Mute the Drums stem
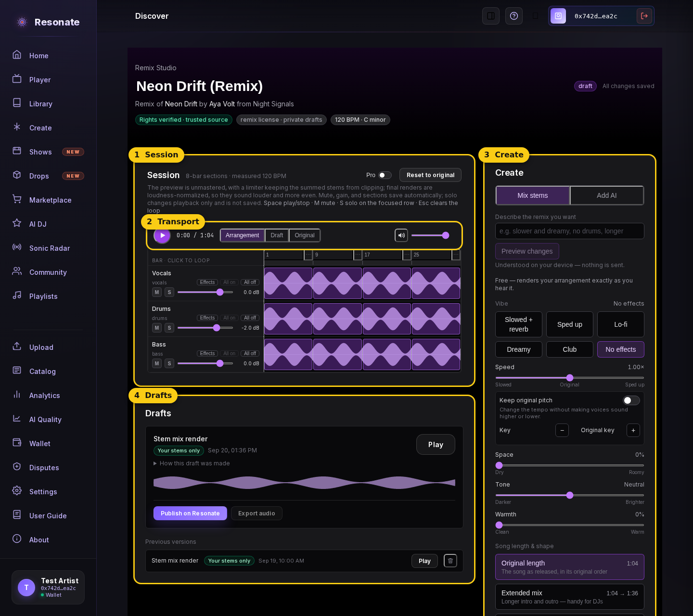This screenshot has height=616, width=693. (x=157, y=328)
